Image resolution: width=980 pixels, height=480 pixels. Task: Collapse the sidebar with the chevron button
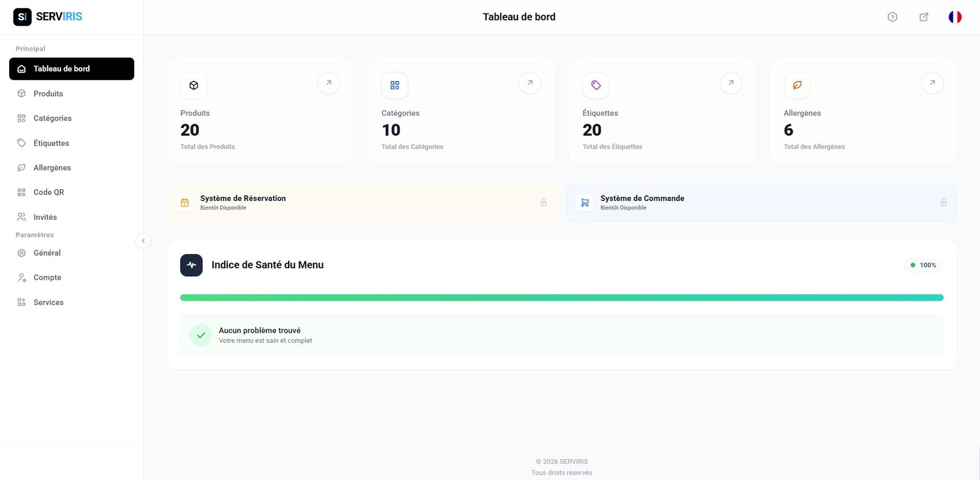(143, 241)
